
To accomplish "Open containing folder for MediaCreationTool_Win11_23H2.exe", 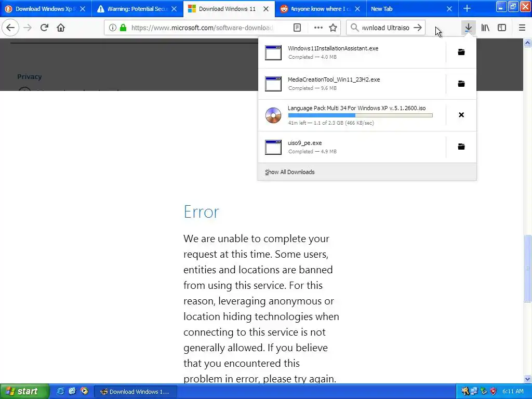I will click(x=461, y=84).
